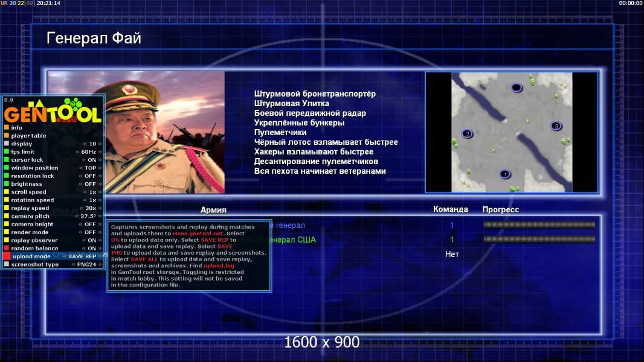644x362 pixels.
Task: Toggle render mode OFF value
Action: [x=91, y=232]
